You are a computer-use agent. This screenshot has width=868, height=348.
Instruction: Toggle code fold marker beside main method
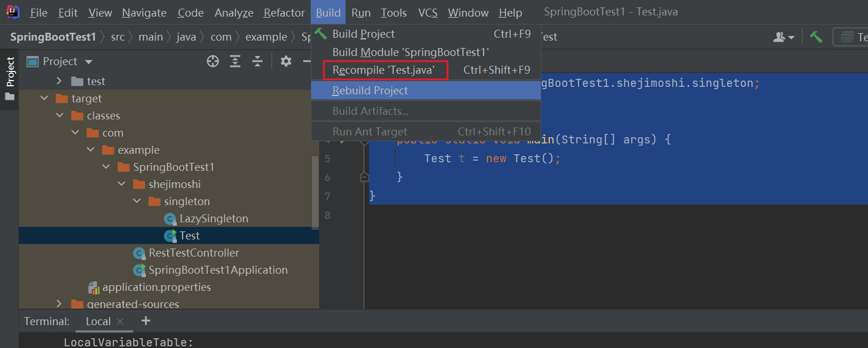364,140
